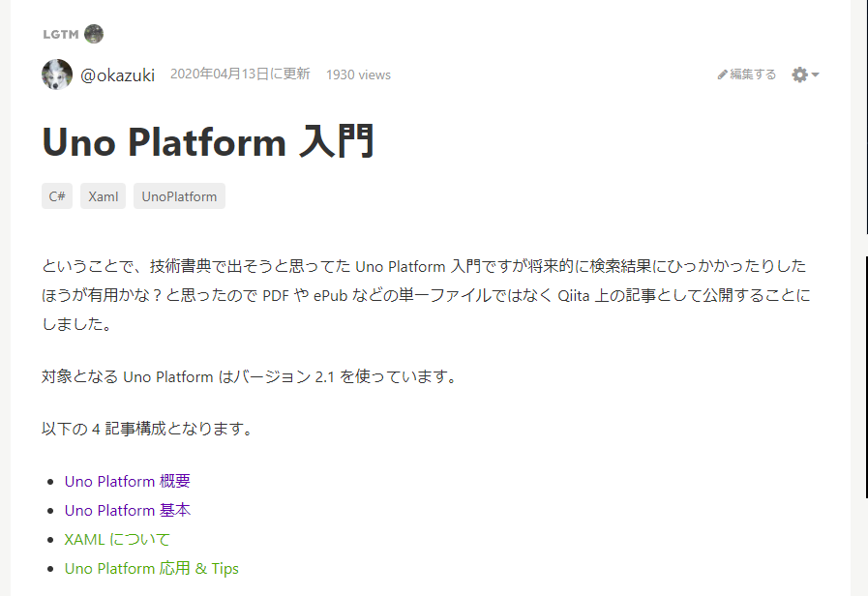Click the pencil 編集する edit button
This screenshot has width=868, height=596.
(x=747, y=74)
